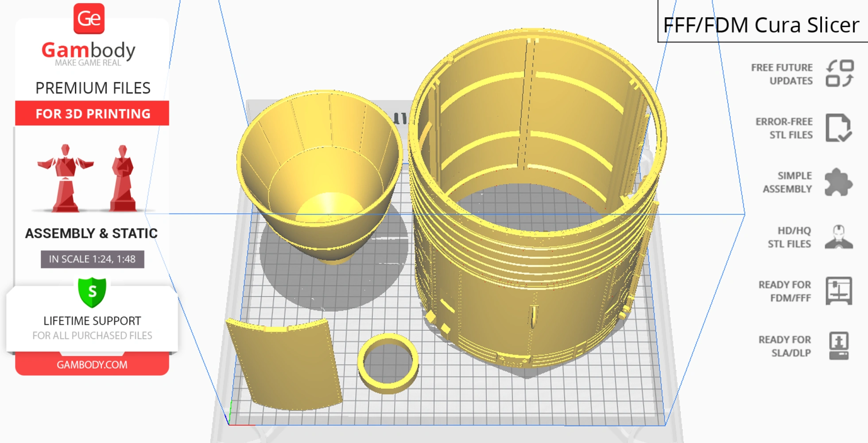The image size is (868, 443).
Task: Expand the ASSEMBLY & STATIC section
Action: pyautogui.click(x=92, y=233)
